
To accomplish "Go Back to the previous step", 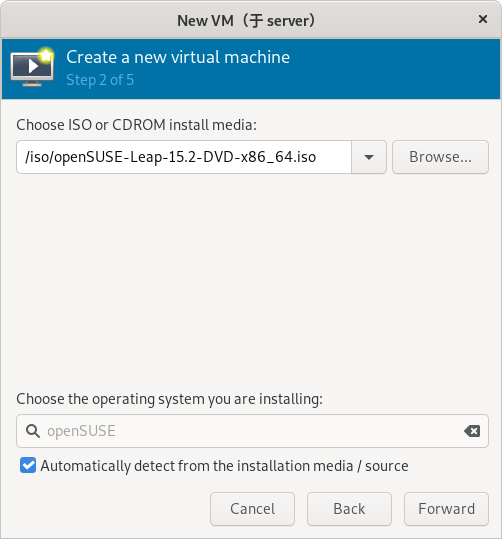I will pyautogui.click(x=349, y=509).
